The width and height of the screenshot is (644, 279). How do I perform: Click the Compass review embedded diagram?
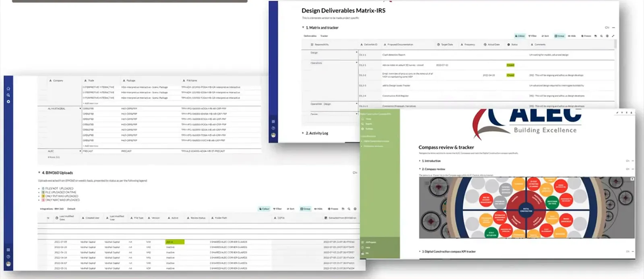526,207
